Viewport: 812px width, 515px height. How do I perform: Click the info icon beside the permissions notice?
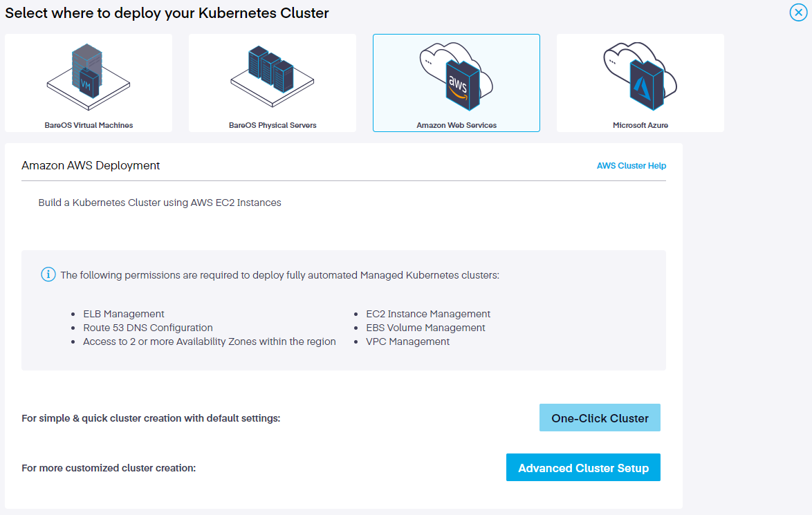[48, 275]
